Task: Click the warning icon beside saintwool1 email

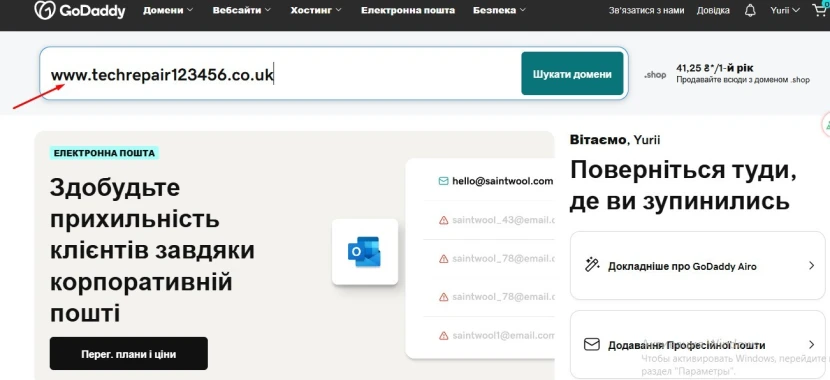Action: point(444,336)
